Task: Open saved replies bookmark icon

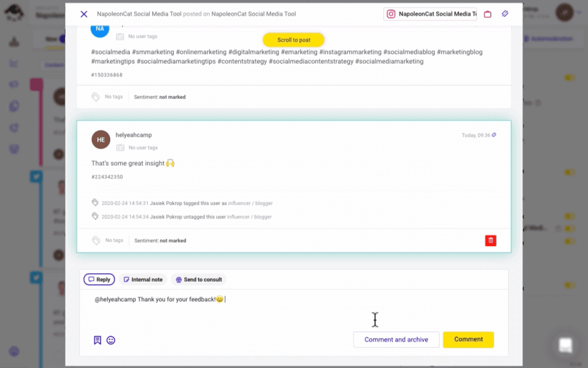Action: click(x=98, y=340)
